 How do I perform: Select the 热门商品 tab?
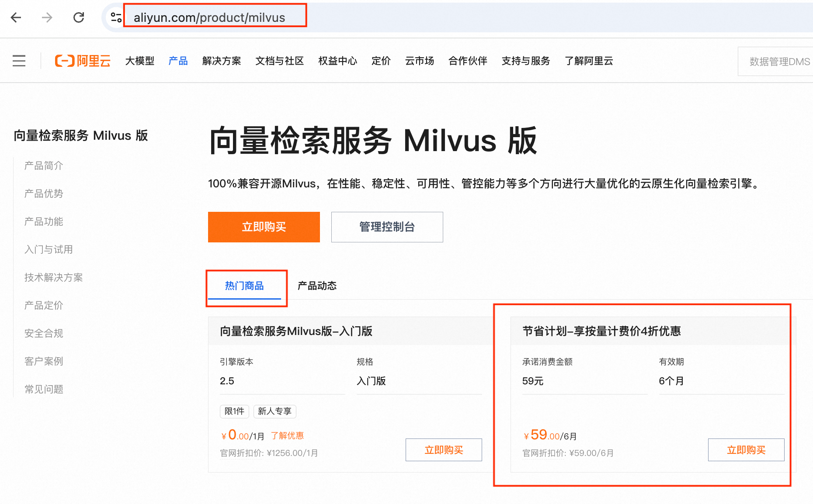(x=244, y=286)
